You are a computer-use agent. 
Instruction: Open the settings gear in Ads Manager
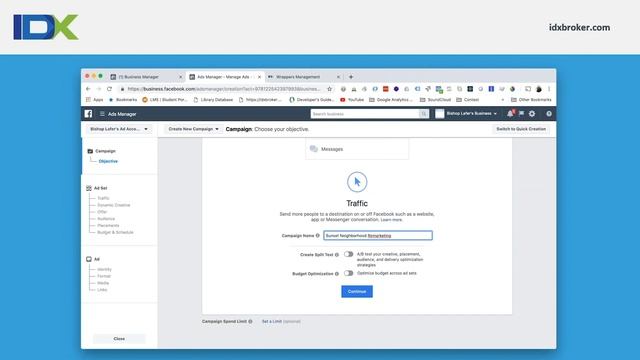pos(532,114)
